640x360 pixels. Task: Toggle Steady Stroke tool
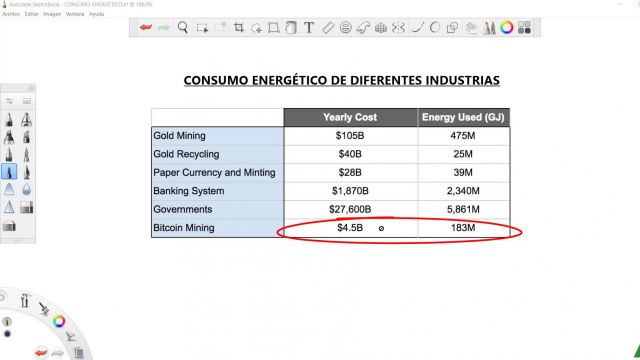(417, 27)
